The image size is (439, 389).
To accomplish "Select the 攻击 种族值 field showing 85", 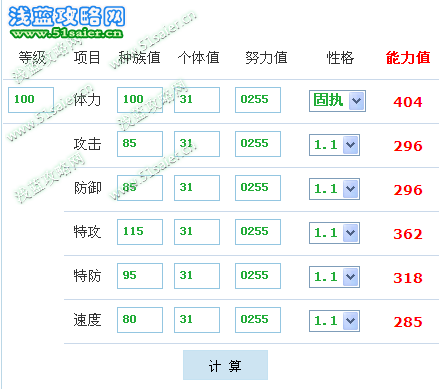I will tap(140, 144).
